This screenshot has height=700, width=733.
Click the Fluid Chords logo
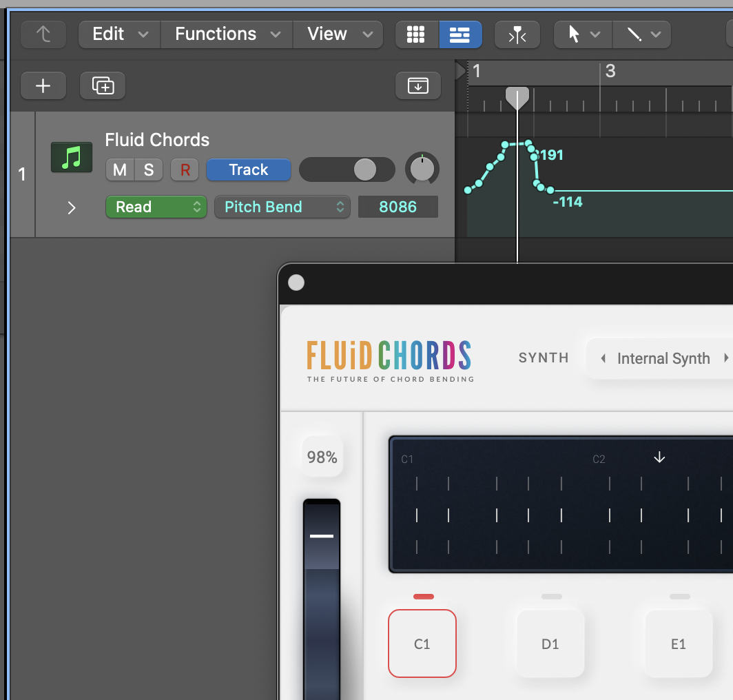point(390,362)
